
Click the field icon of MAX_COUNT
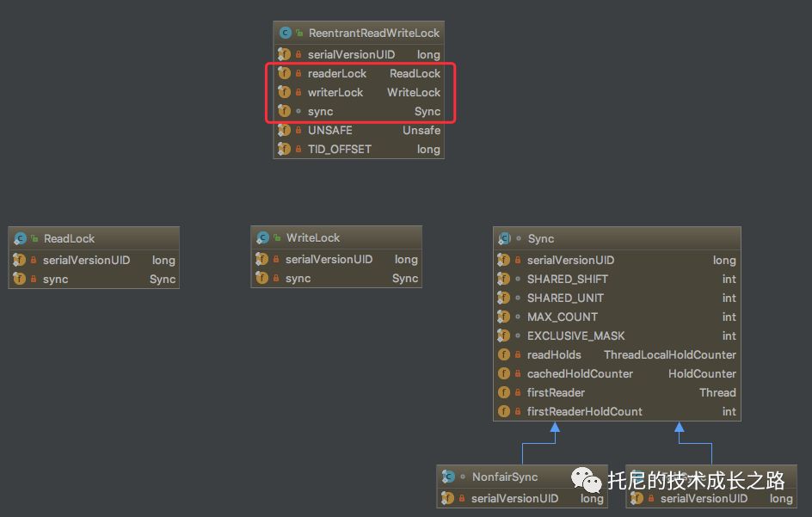tap(503, 317)
